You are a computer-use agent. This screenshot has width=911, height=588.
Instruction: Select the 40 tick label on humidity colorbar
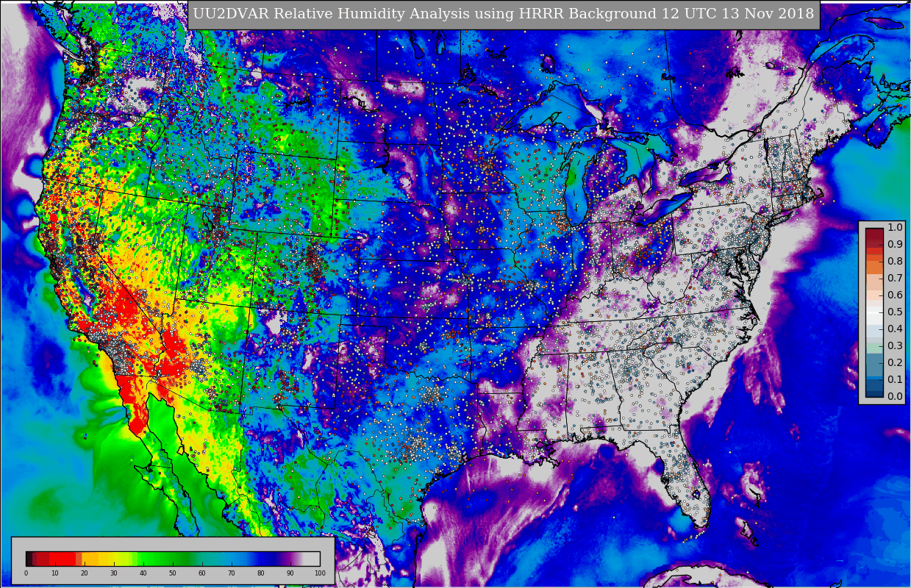click(x=143, y=573)
